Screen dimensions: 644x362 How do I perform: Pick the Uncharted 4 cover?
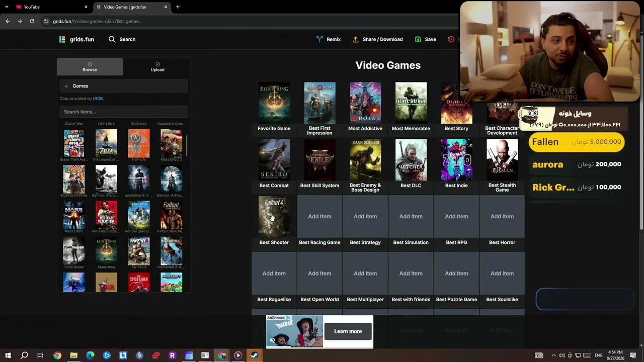139,179
